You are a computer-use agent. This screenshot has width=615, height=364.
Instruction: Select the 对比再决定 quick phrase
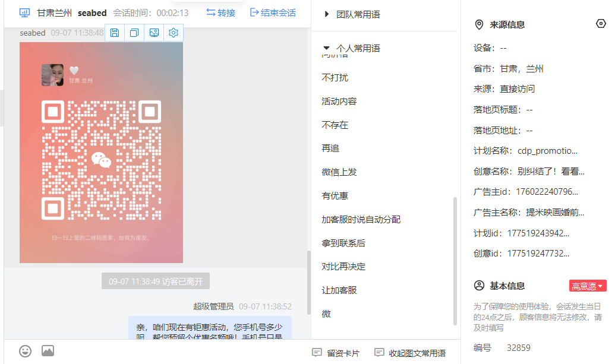[343, 267]
